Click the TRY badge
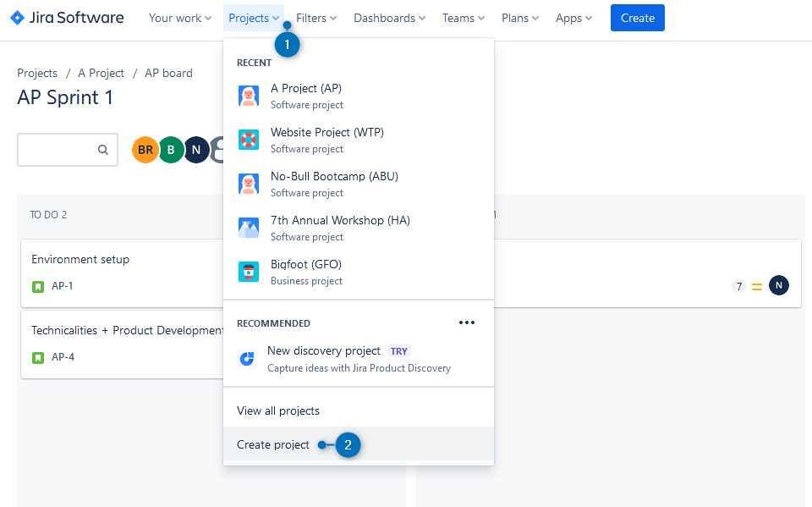Image resolution: width=812 pixels, height=507 pixels. point(398,351)
